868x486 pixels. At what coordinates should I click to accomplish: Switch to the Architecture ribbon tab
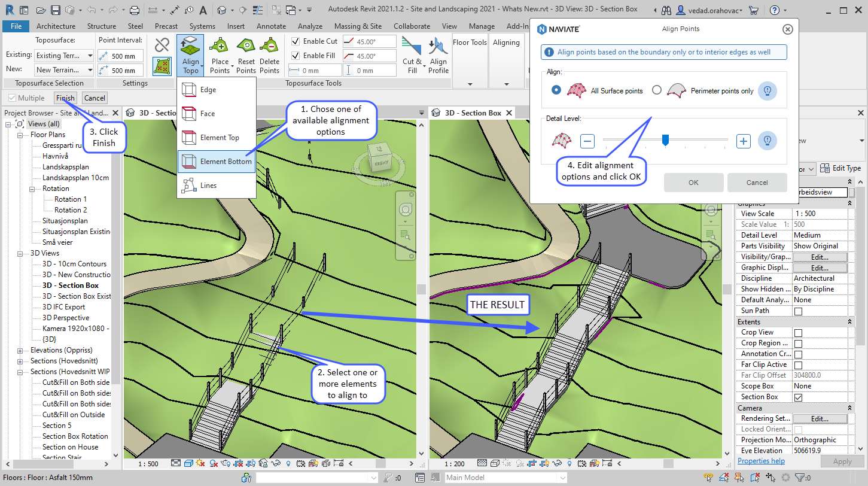click(x=56, y=26)
